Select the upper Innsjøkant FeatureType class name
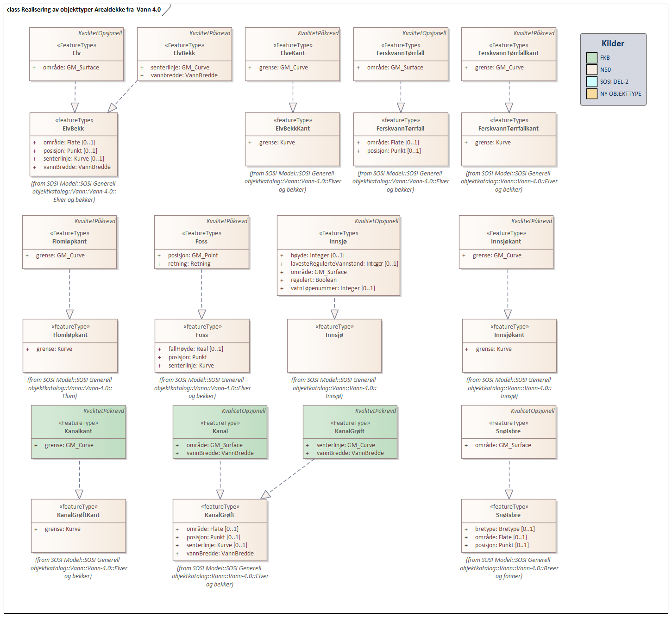 pyautogui.click(x=506, y=242)
